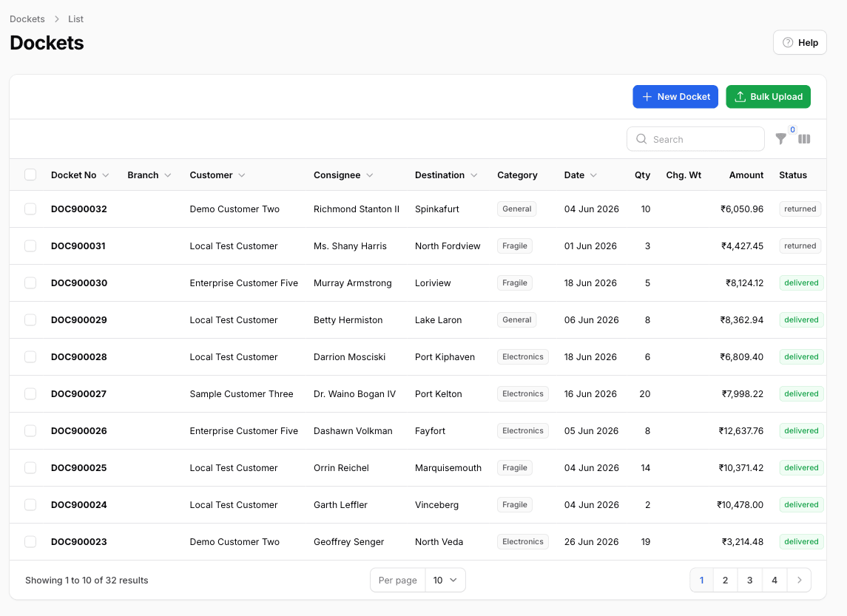Click the search magnifier icon
Viewport: 847px width, 616px height.
(x=641, y=139)
